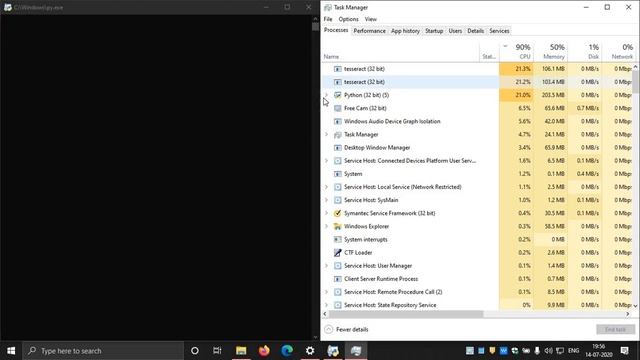Image resolution: width=640 pixels, height=360 pixels.
Task: Expand Service Host: Local Service (Network Restricted)
Action: [x=326, y=187]
